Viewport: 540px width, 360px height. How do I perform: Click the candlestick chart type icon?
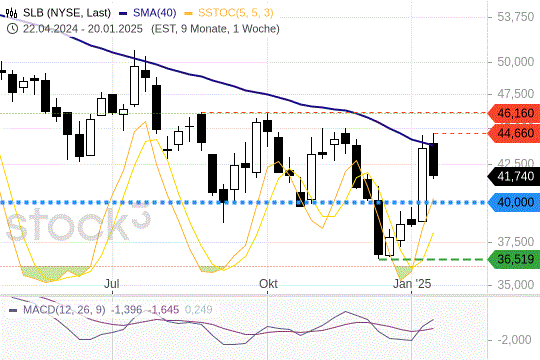point(12,13)
